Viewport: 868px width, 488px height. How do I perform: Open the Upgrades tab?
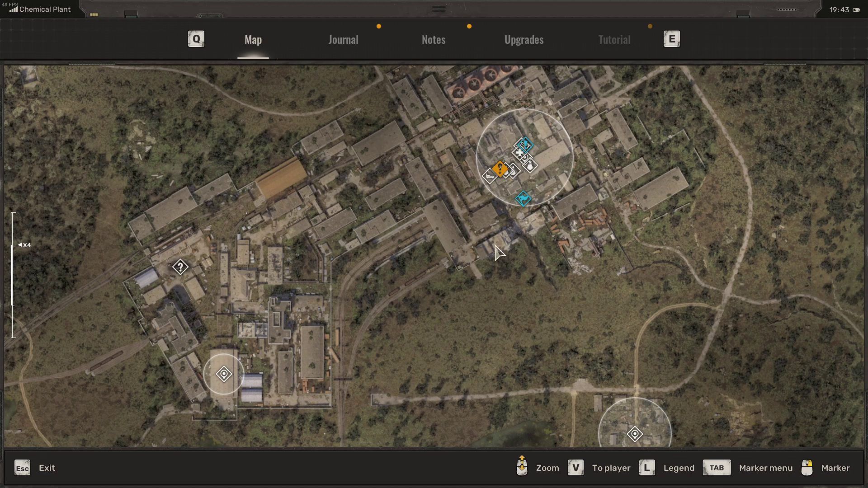(524, 40)
